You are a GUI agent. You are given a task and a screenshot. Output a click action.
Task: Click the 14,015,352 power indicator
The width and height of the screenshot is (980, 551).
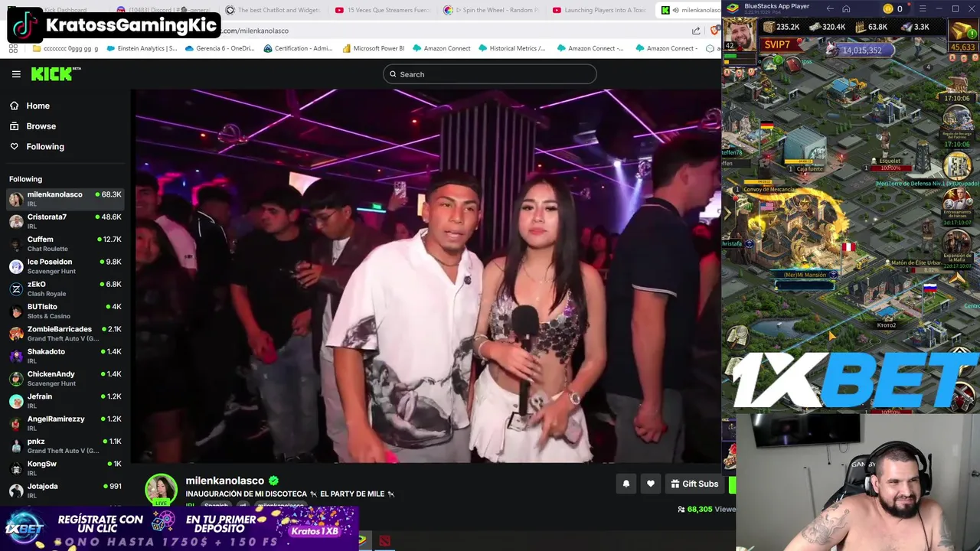point(861,50)
